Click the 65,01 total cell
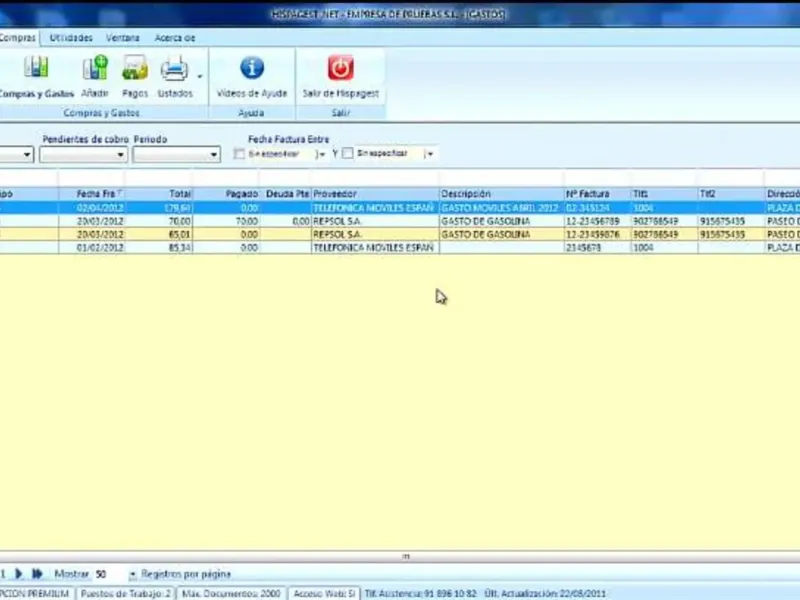 pyautogui.click(x=159, y=234)
